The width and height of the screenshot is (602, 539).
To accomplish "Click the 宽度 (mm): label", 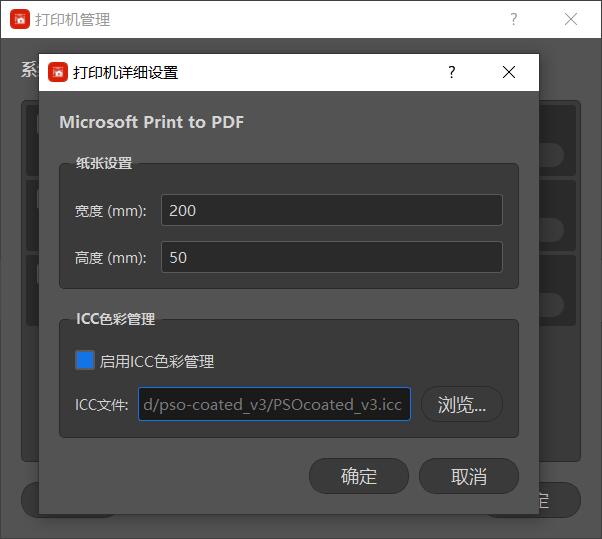I will [111, 211].
